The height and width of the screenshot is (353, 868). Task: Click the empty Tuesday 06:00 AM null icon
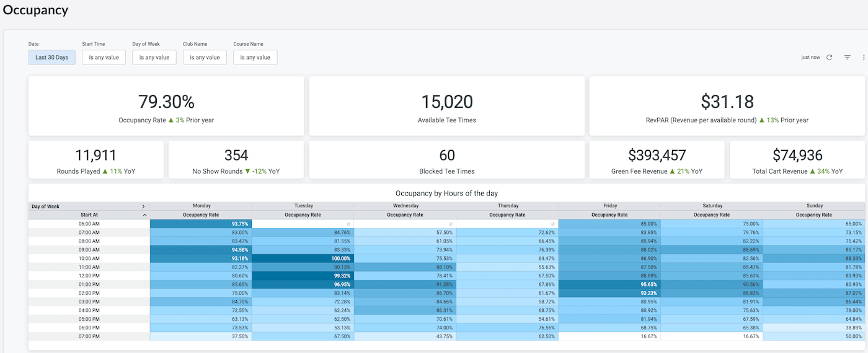pyautogui.click(x=348, y=224)
